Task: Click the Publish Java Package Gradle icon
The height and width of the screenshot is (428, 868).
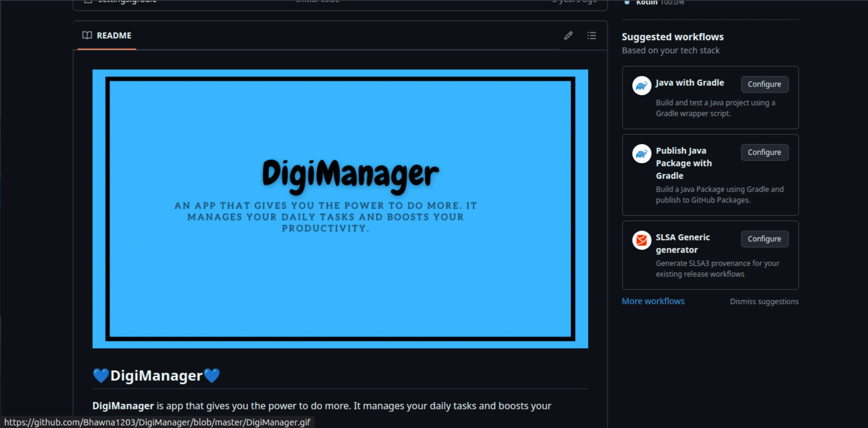Action: 642,154
